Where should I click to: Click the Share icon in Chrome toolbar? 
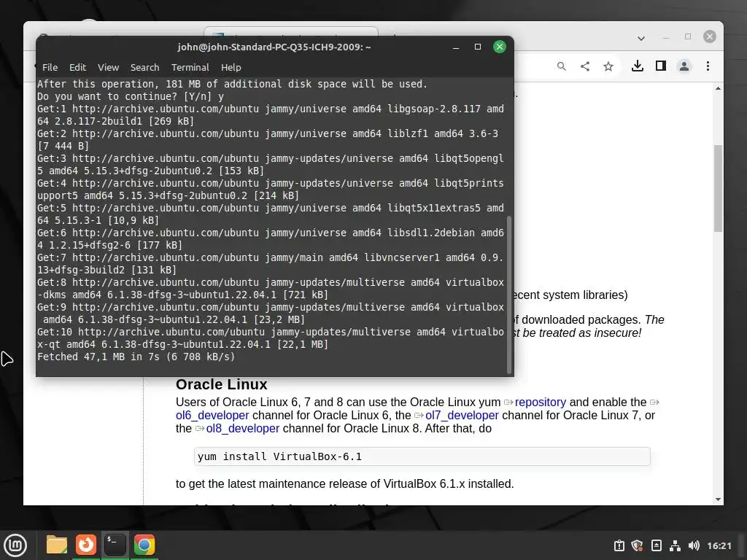click(x=585, y=66)
